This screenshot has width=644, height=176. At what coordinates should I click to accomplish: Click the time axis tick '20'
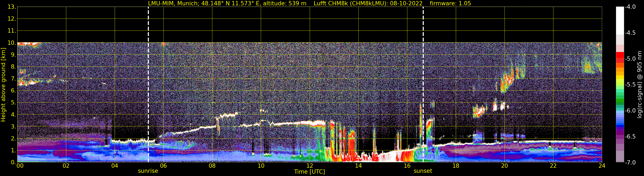tap(505, 166)
